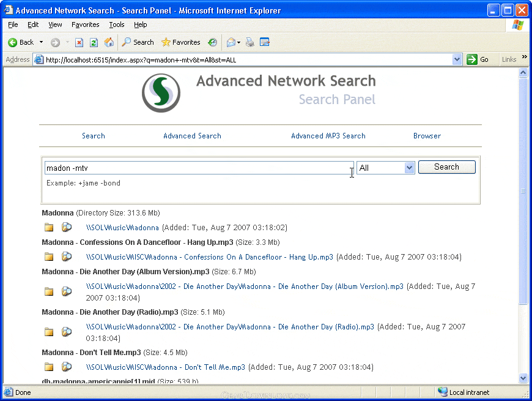Open Die Another Day (Radio).mp3 link
532x401 pixels.
point(230,327)
